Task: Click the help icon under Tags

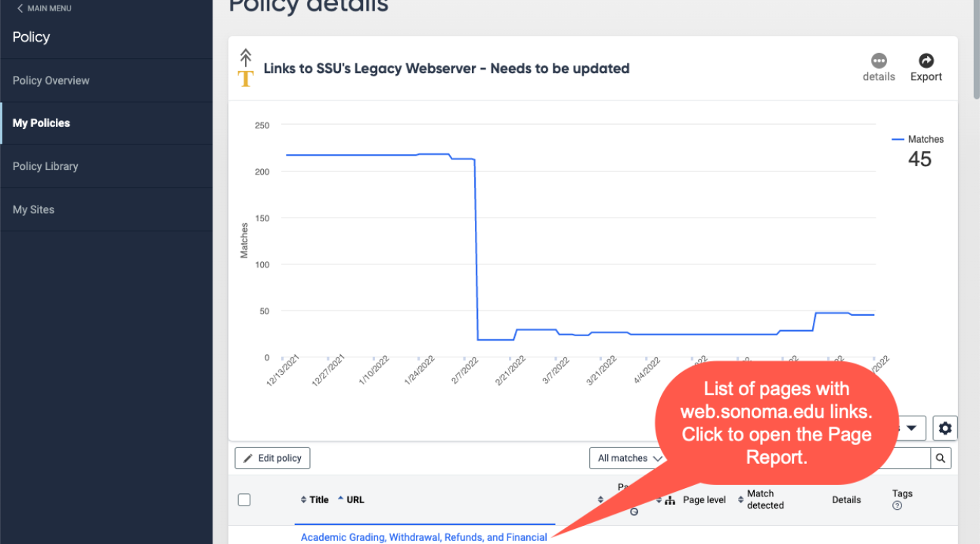Action: tap(897, 505)
